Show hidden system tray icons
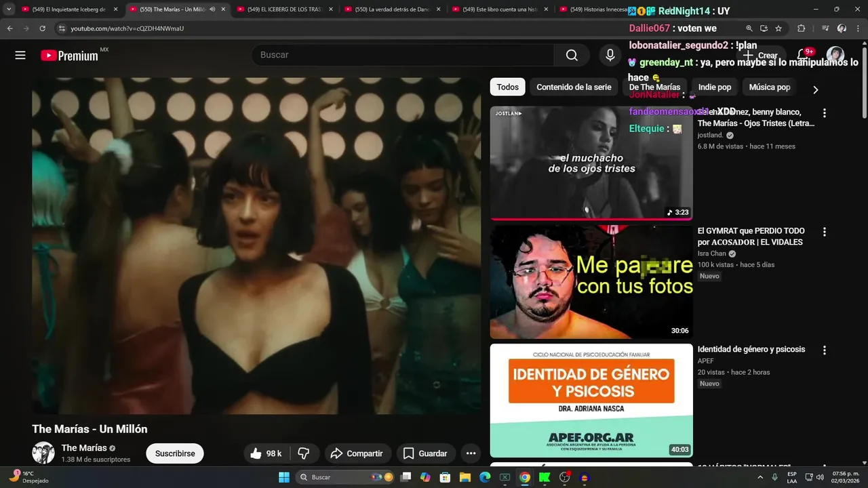The width and height of the screenshot is (868, 488). (759, 477)
